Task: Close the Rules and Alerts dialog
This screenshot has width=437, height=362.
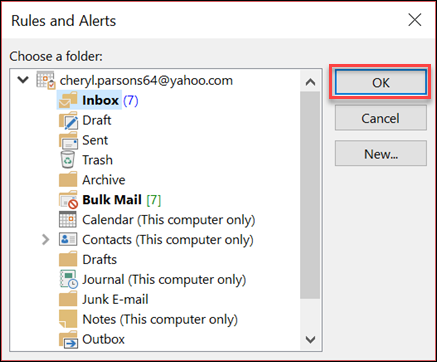Action: click(415, 20)
